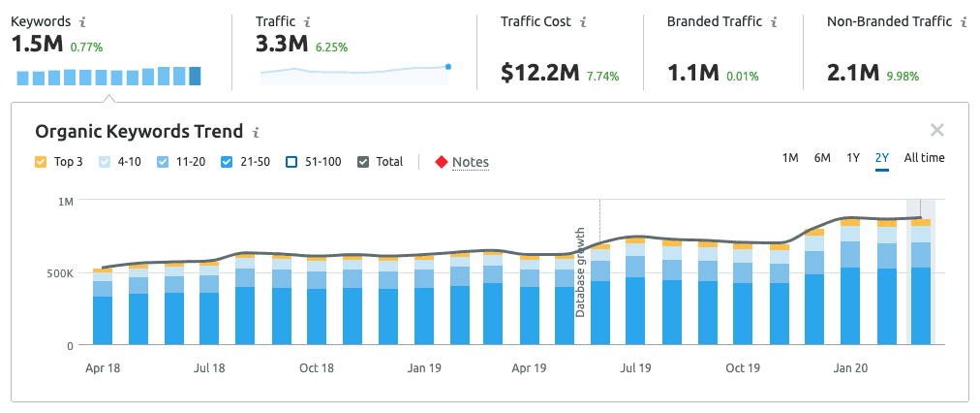
Task: Toggle the 11-20 positions checkbox
Action: [x=162, y=162]
